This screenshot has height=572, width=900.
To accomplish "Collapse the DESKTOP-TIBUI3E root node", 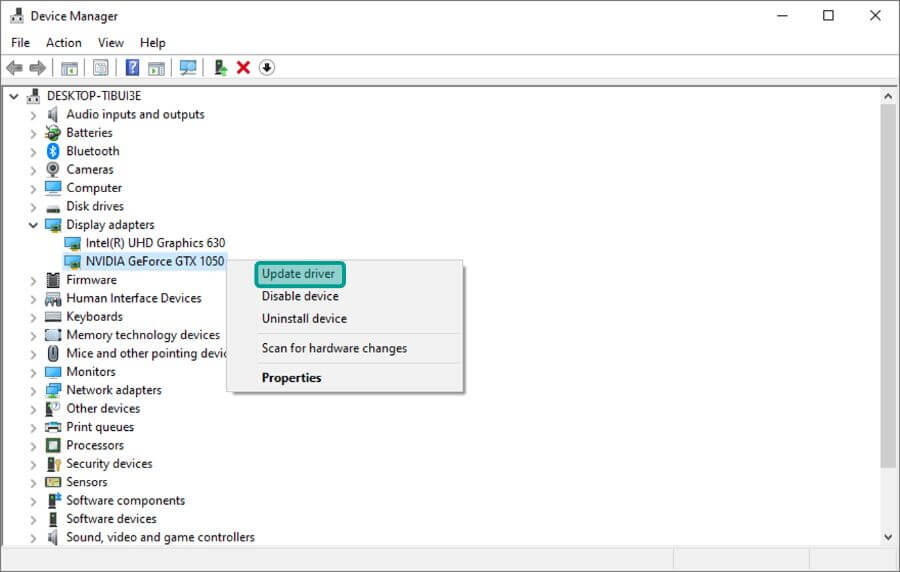I will click(14, 96).
